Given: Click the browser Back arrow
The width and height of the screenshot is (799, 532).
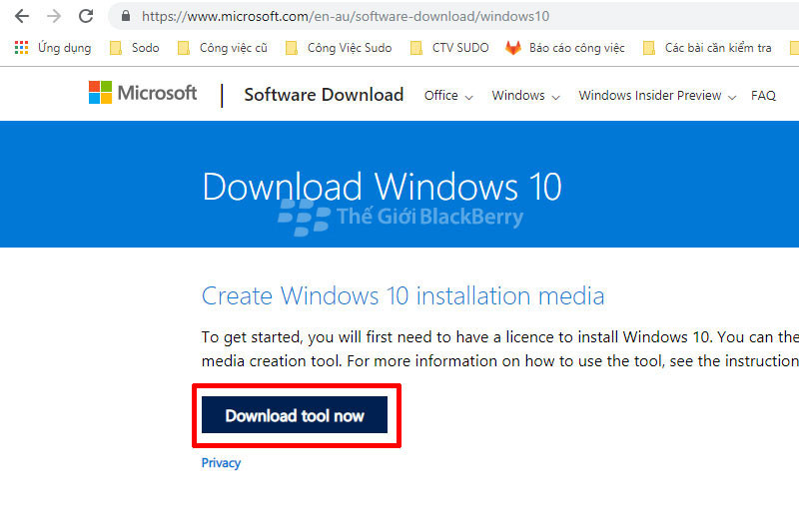Looking at the screenshot, I should pos(22,16).
